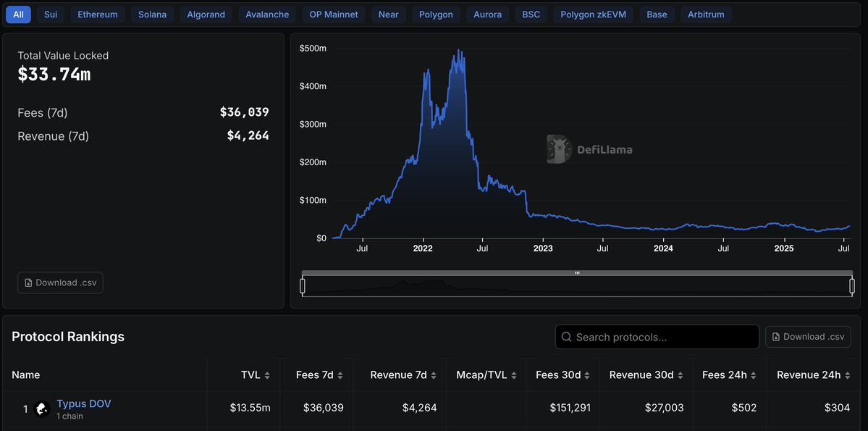Sort the table by Revenue 7d
This screenshot has width=868, height=431.
point(403,375)
